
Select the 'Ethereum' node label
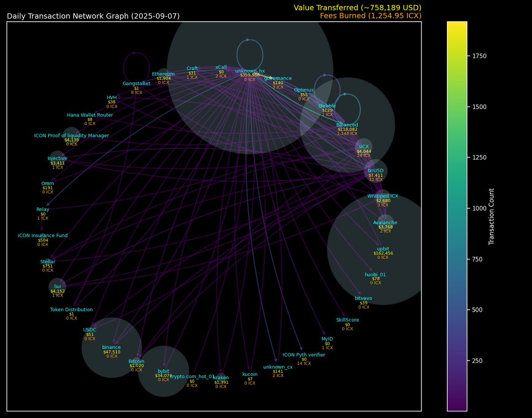163,74
